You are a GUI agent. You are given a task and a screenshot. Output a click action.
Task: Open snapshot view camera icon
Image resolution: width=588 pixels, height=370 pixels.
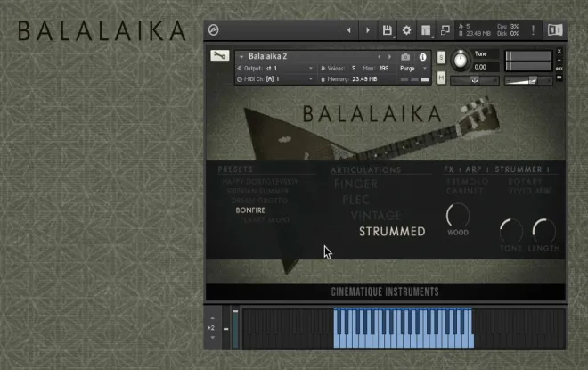405,57
